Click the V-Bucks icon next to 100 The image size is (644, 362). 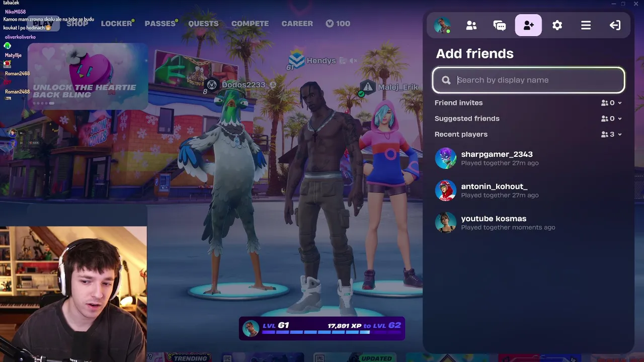click(x=330, y=24)
